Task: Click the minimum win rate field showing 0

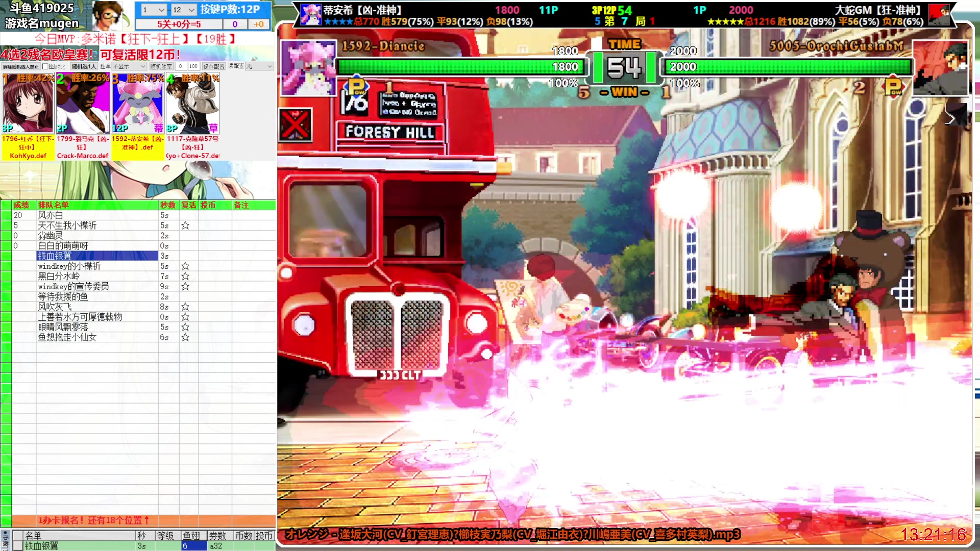Action: (181, 66)
